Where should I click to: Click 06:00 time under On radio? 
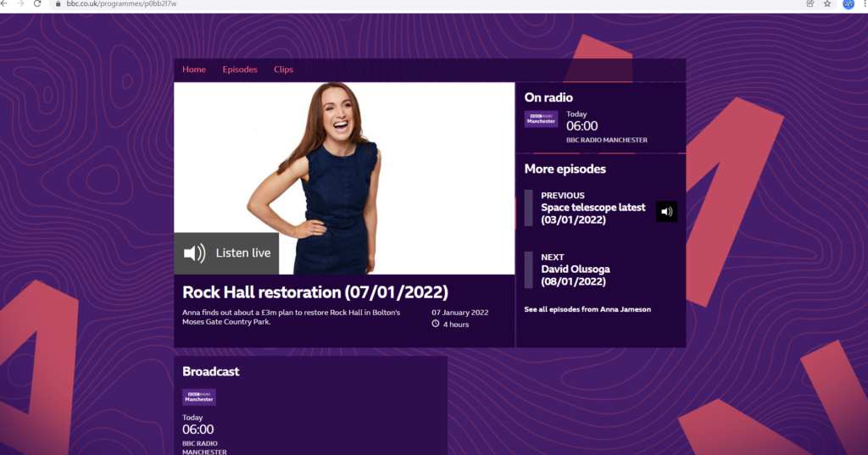(581, 125)
